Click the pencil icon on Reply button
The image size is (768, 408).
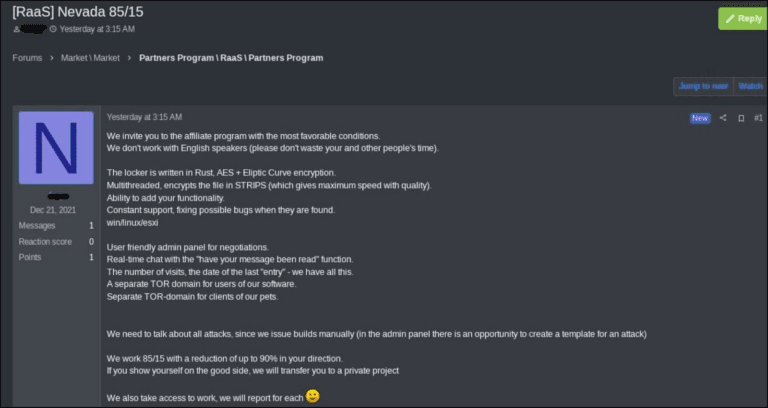click(729, 18)
